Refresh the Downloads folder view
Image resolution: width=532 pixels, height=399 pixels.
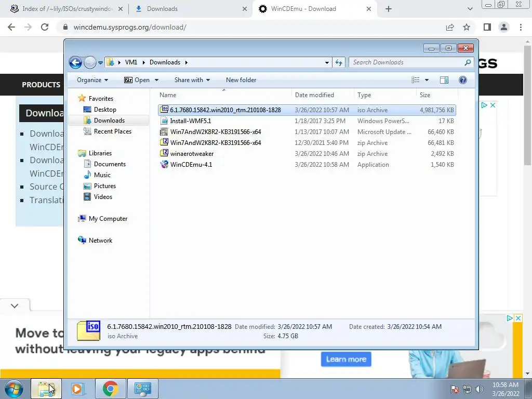point(339,62)
